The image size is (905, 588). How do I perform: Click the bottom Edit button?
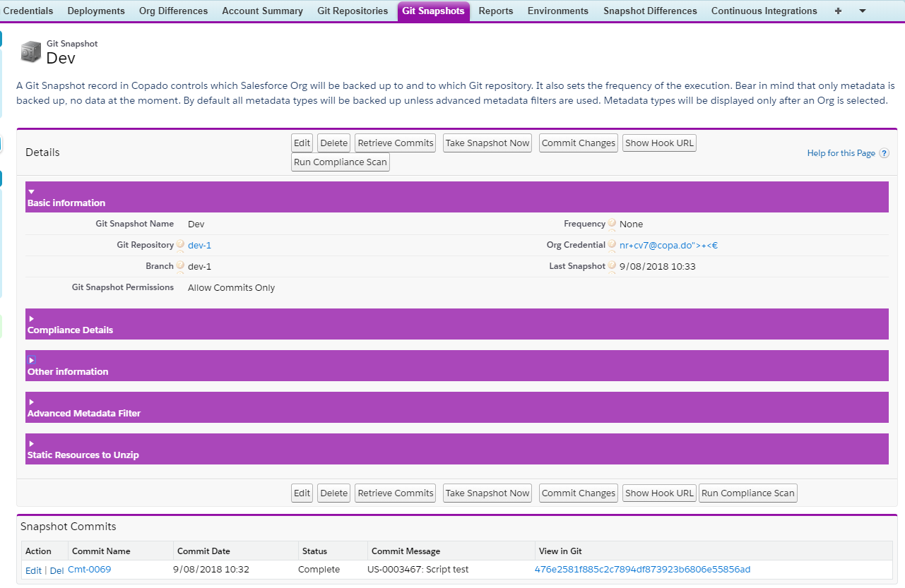coord(302,493)
